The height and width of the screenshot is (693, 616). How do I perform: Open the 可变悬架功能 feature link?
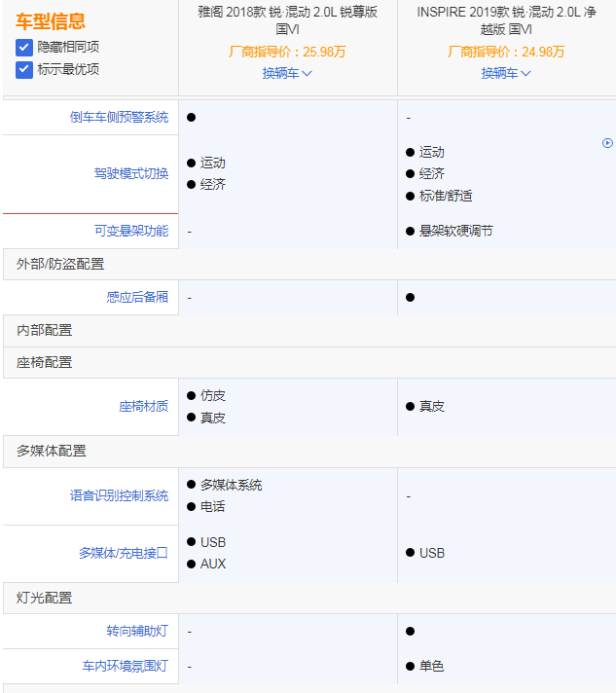click(130, 231)
